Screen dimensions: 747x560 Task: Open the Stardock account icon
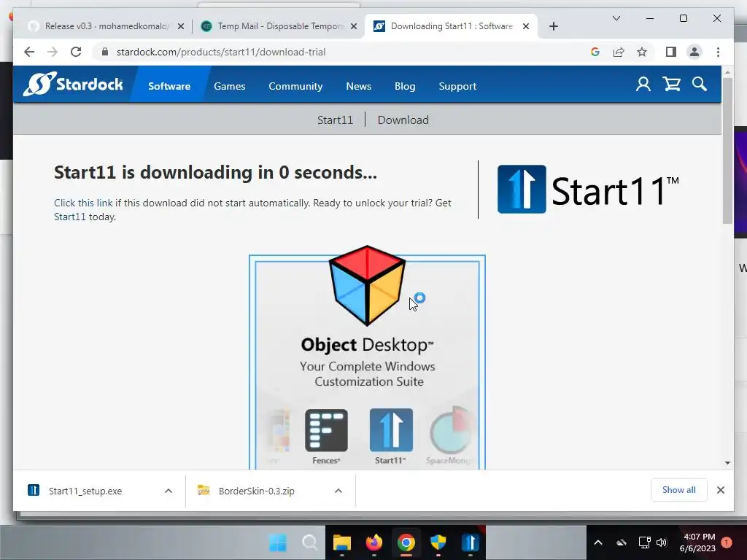[x=643, y=85]
